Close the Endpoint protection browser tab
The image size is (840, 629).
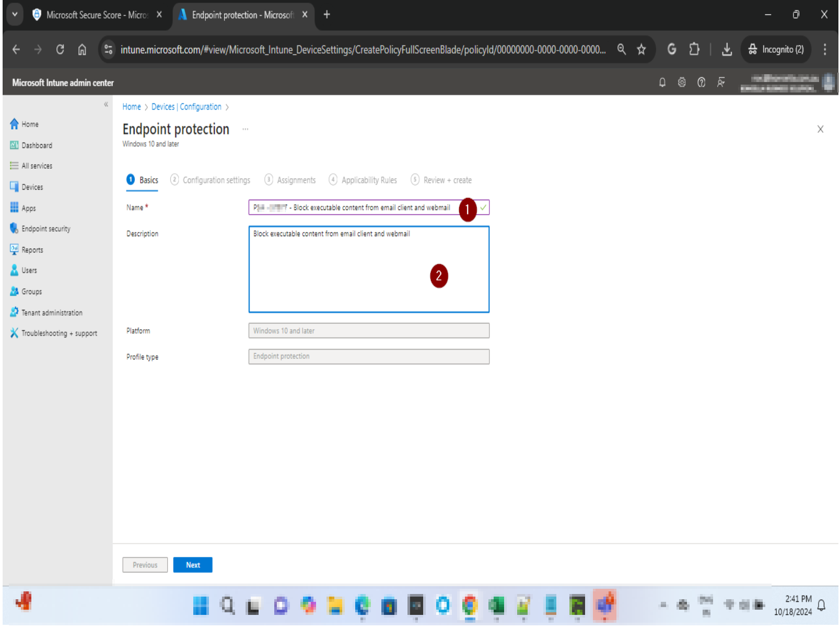click(x=305, y=15)
